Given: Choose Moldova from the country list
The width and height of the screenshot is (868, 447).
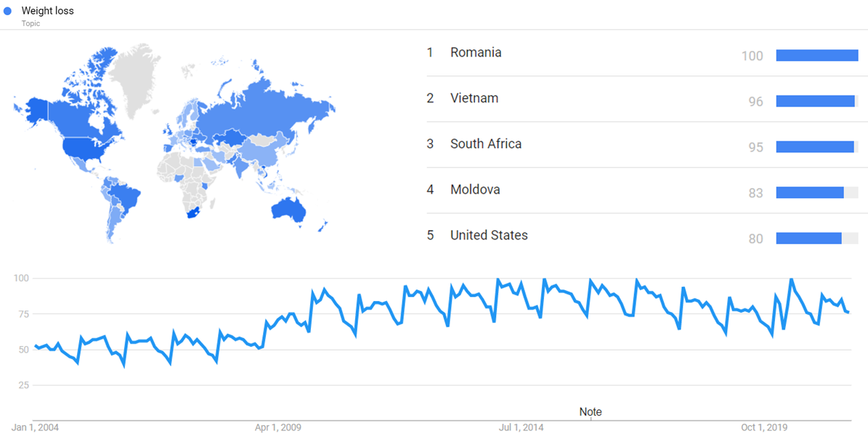Looking at the screenshot, I should [x=475, y=189].
